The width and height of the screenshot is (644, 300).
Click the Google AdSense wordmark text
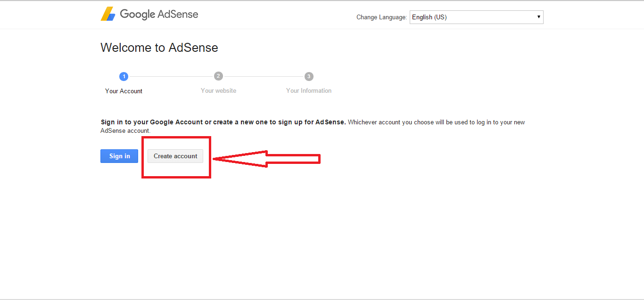(x=159, y=14)
